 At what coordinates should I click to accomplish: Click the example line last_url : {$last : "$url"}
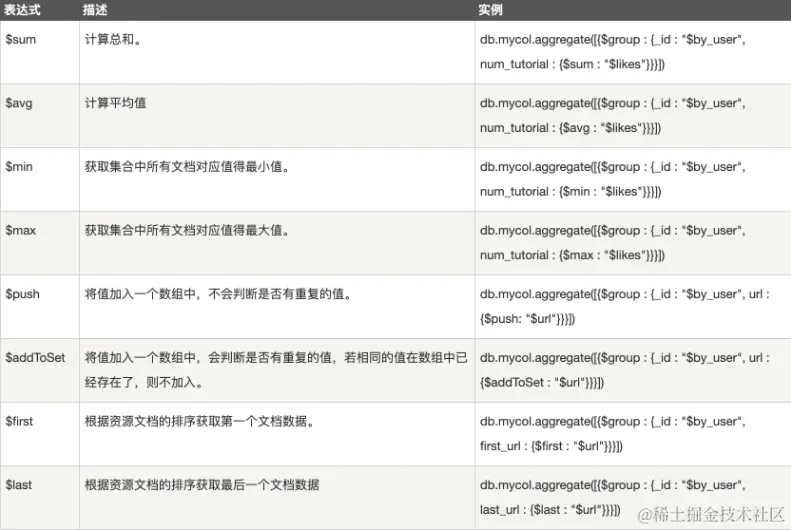pyautogui.click(x=550, y=509)
